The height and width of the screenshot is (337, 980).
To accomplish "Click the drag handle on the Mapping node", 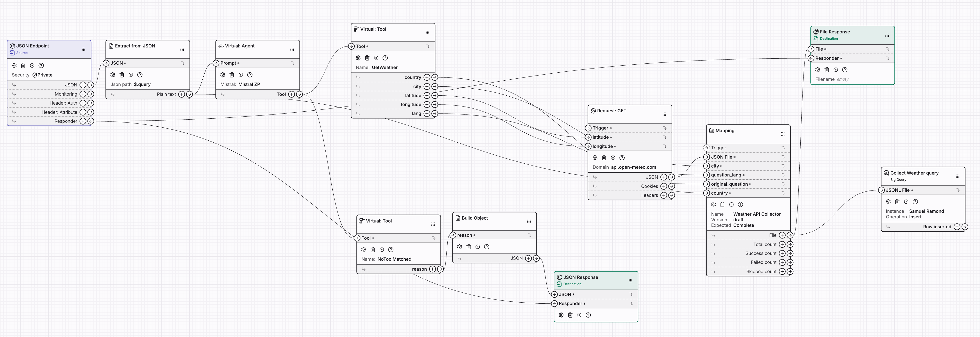I will (x=783, y=133).
